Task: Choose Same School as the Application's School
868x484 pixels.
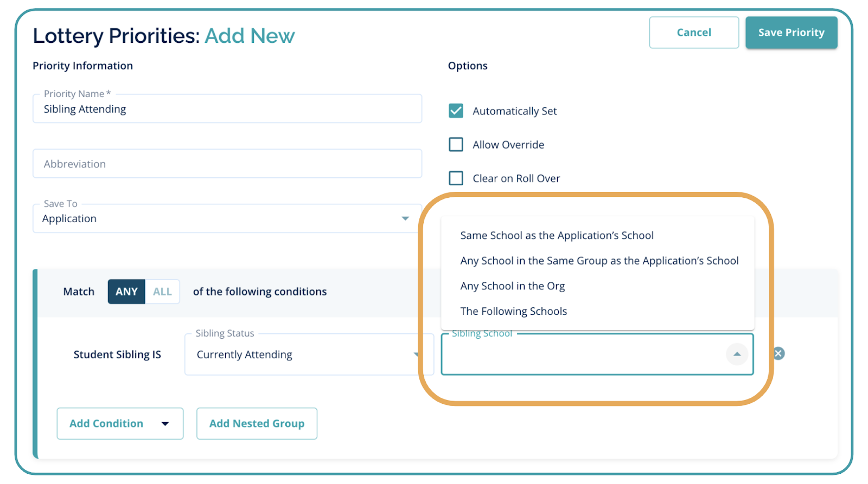Action: [x=557, y=236]
